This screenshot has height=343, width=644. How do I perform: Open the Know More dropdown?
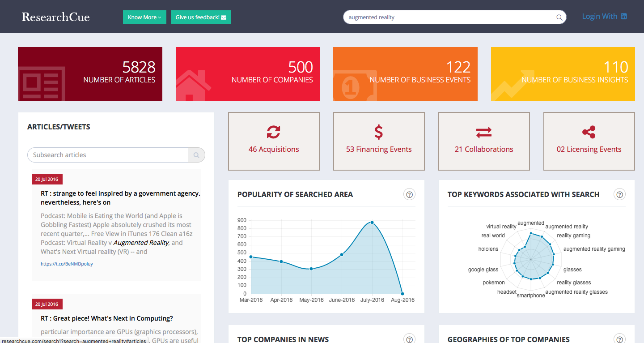tap(144, 17)
